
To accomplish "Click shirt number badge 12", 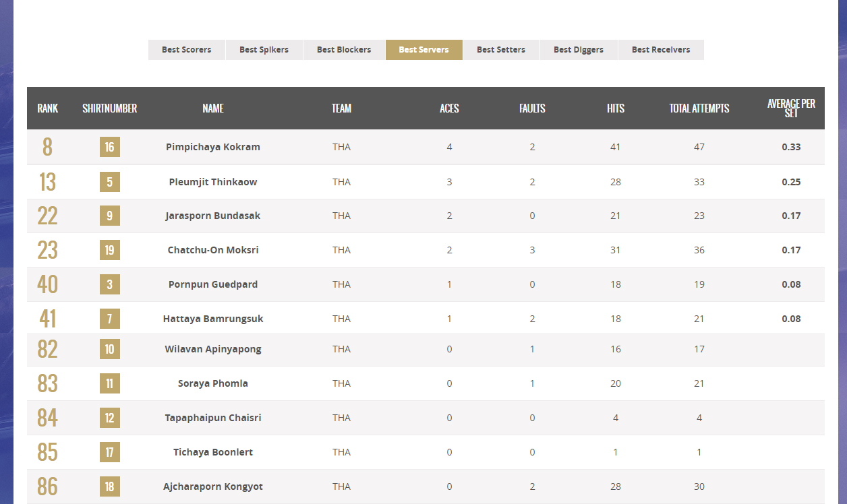I will coord(110,418).
